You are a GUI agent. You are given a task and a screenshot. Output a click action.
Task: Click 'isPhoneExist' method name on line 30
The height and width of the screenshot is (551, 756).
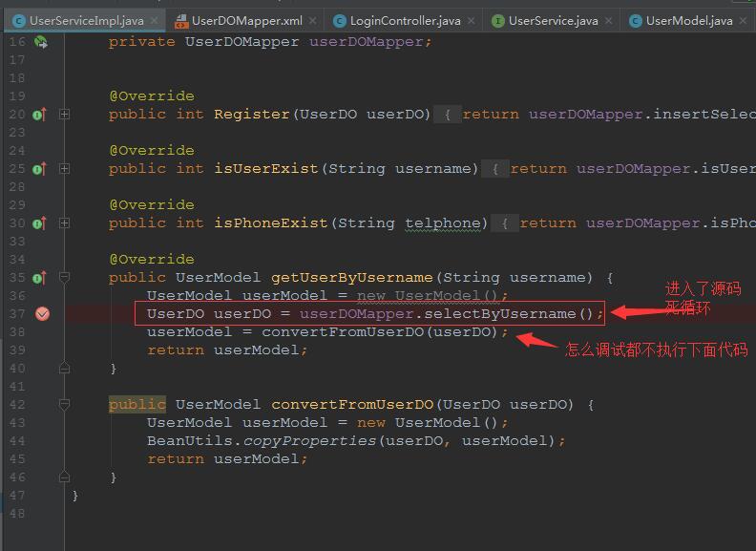click(271, 223)
